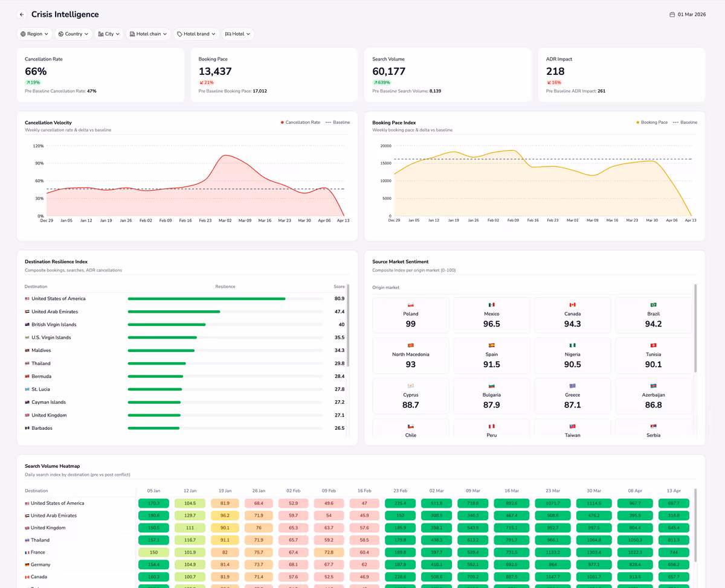The height and width of the screenshot is (588, 725).
Task: Click the Germany flag in the heatmap
Action: point(27,565)
